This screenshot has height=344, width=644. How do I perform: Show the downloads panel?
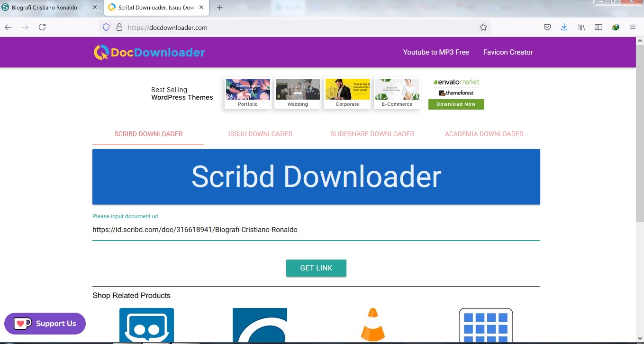(564, 28)
